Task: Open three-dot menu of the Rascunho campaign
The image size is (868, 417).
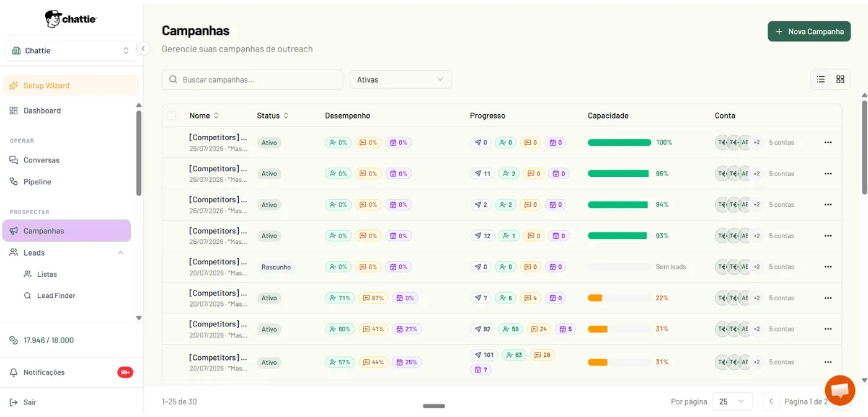Action: point(828,267)
